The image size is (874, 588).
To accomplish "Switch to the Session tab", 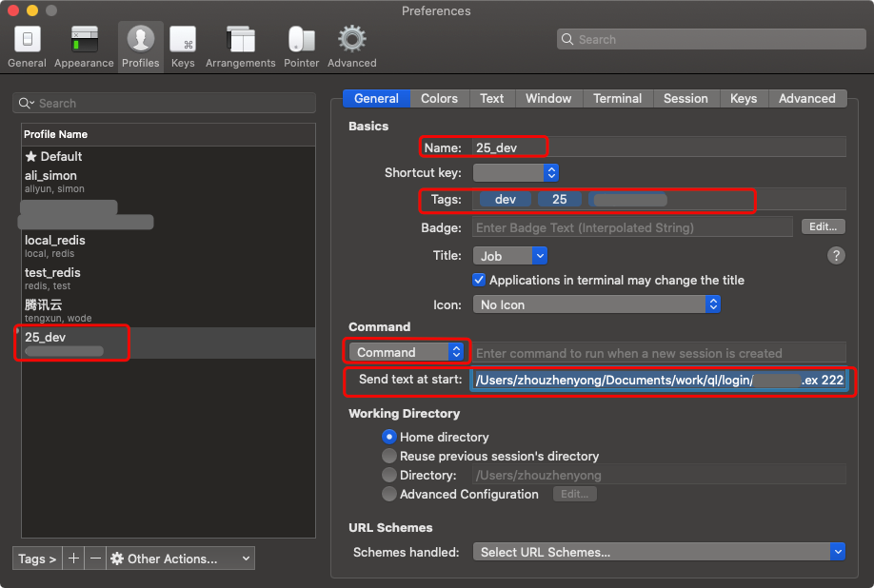I will point(685,99).
